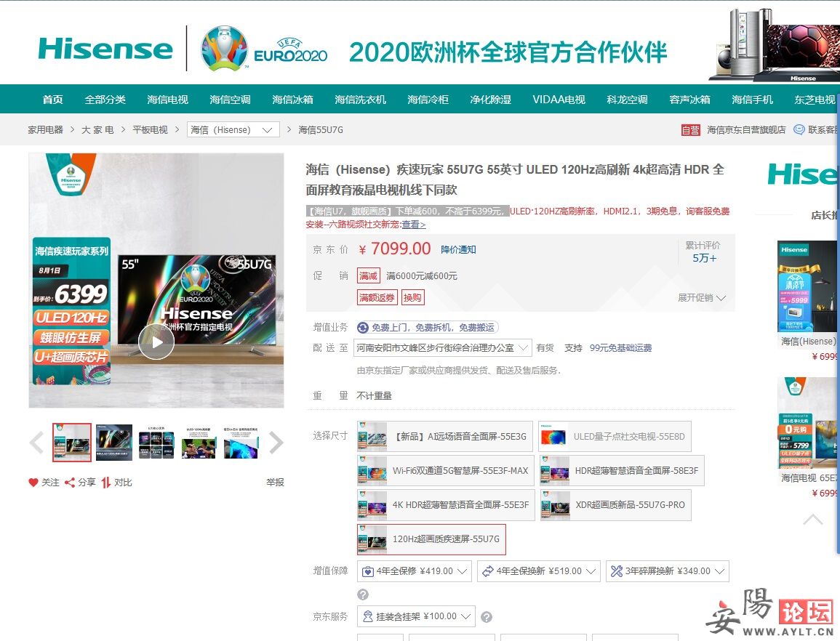Screen dimensions: 840x641
Task: Open VIDAA电视 category tab
Action: click(x=559, y=99)
